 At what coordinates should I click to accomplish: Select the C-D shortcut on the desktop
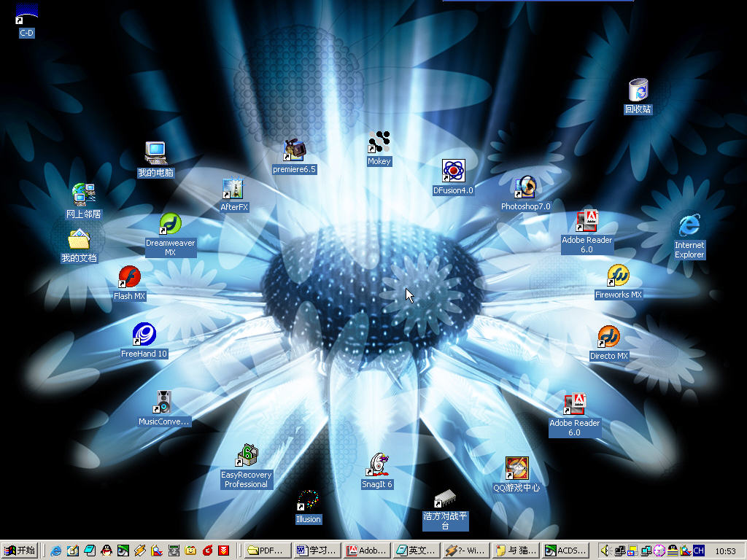click(26, 20)
